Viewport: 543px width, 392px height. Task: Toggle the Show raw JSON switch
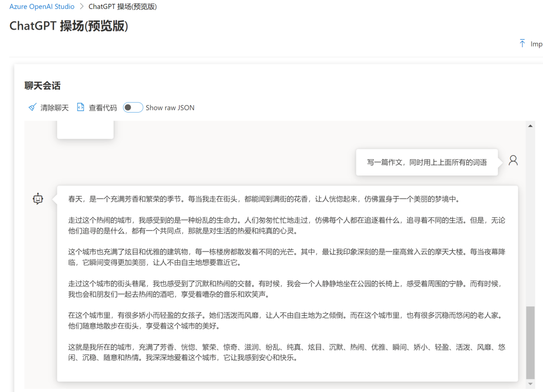click(133, 108)
